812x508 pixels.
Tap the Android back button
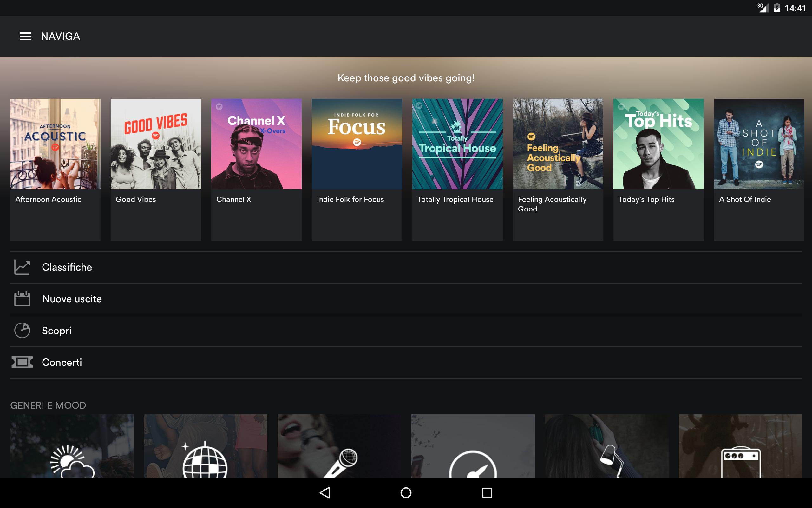tap(325, 493)
